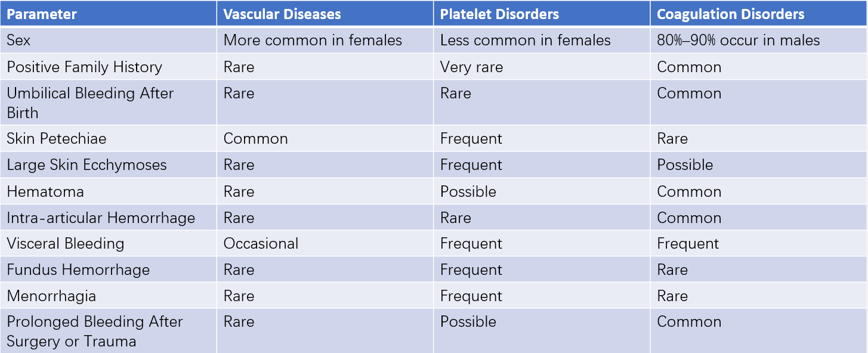Select the Visceral Bleeding row label
The height and width of the screenshot is (353, 868).
pyautogui.click(x=109, y=243)
